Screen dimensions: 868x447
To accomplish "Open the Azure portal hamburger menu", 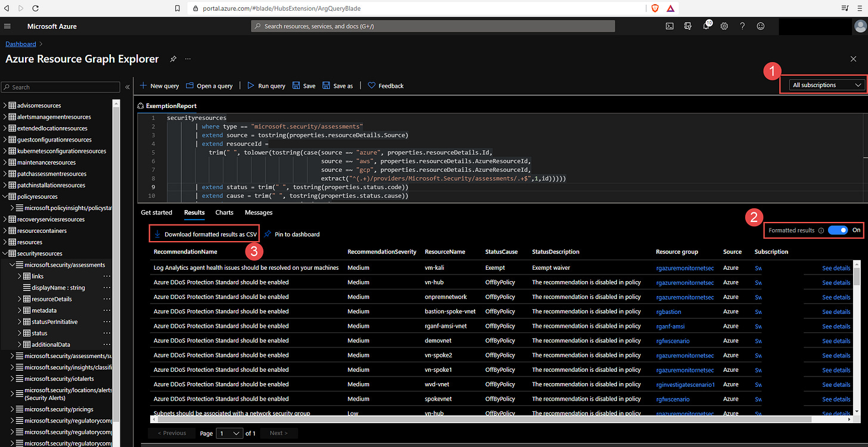I will (x=7, y=26).
